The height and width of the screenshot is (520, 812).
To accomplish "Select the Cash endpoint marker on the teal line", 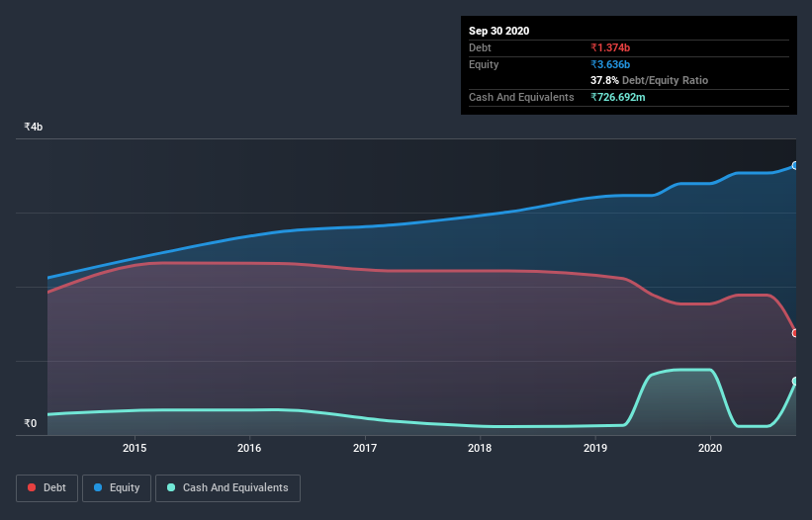I will 795,382.
